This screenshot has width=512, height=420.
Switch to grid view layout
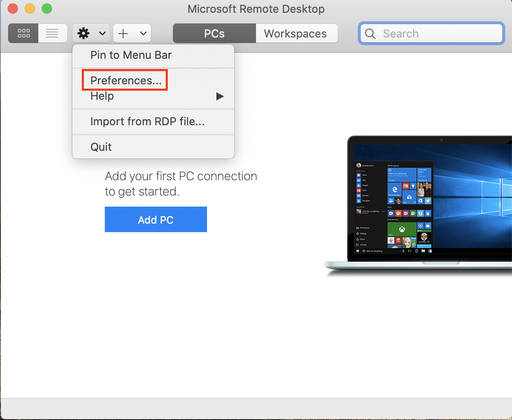[x=23, y=33]
